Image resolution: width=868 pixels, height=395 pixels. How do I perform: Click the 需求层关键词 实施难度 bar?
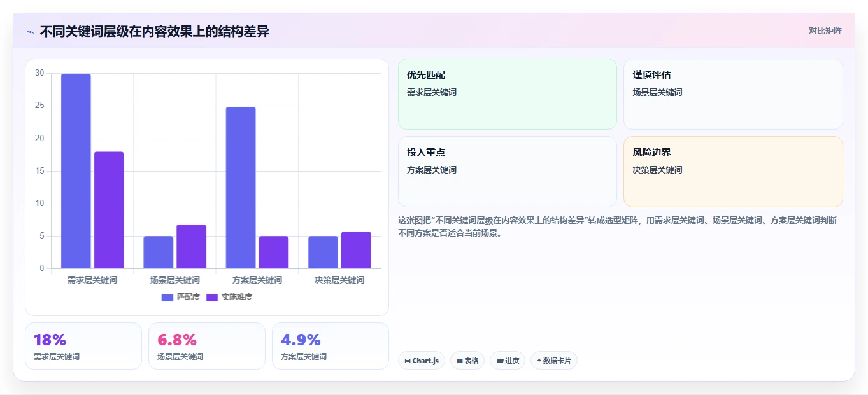pos(109,210)
